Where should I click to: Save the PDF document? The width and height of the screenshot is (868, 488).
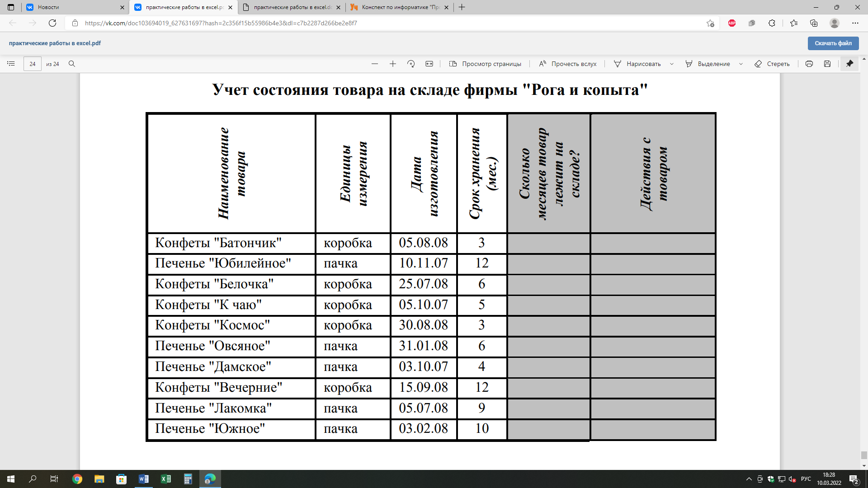[x=827, y=64]
